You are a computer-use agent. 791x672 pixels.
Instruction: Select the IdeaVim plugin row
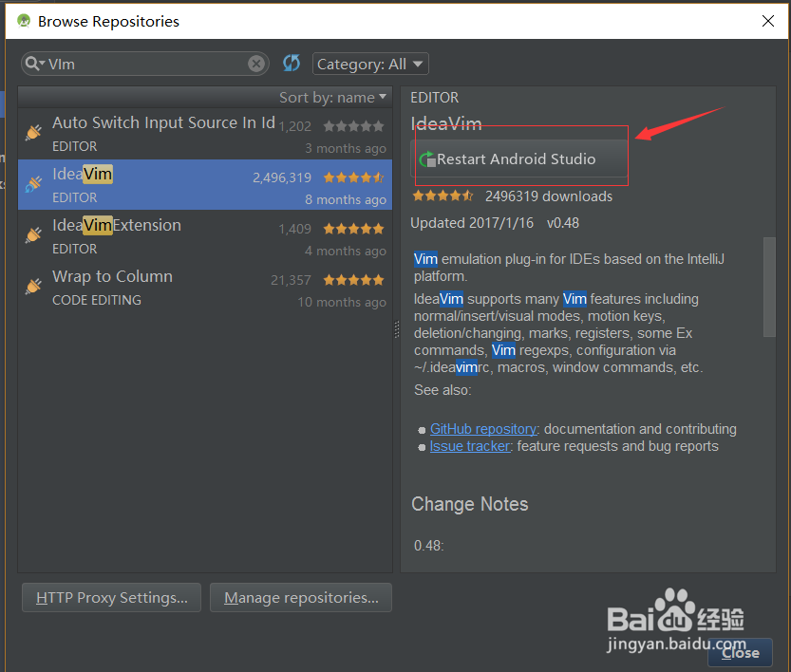click(205, 184)
